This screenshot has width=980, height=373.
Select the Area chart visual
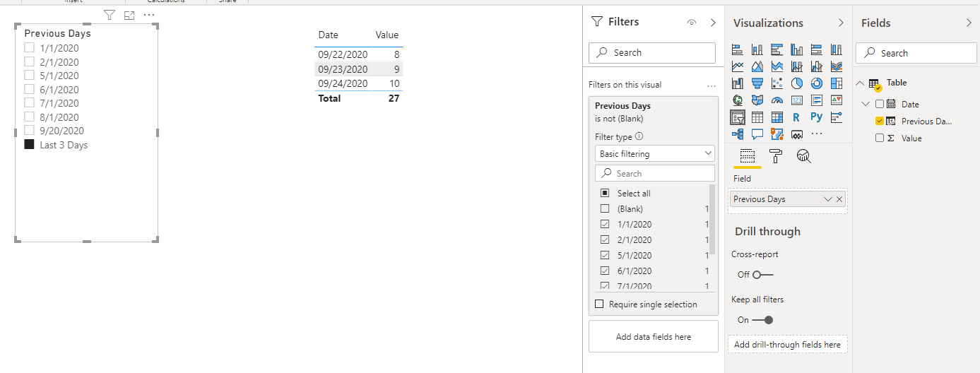tap(757, 66)
